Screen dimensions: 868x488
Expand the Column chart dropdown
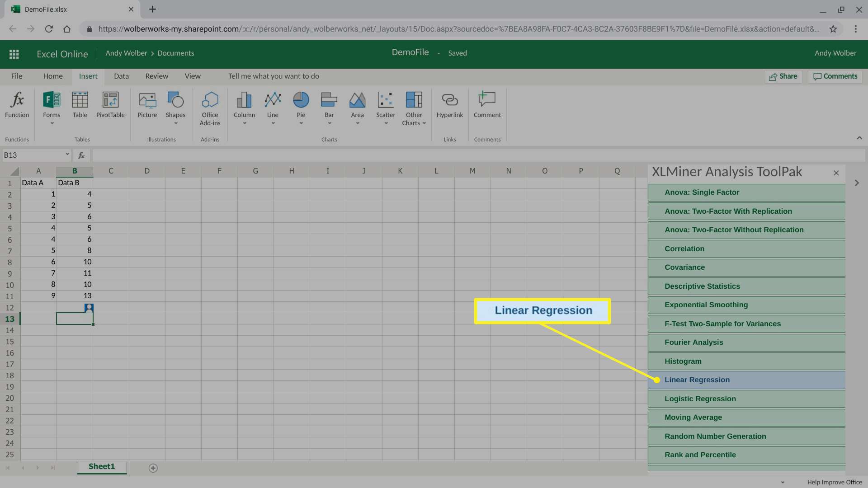coord(243,123)
